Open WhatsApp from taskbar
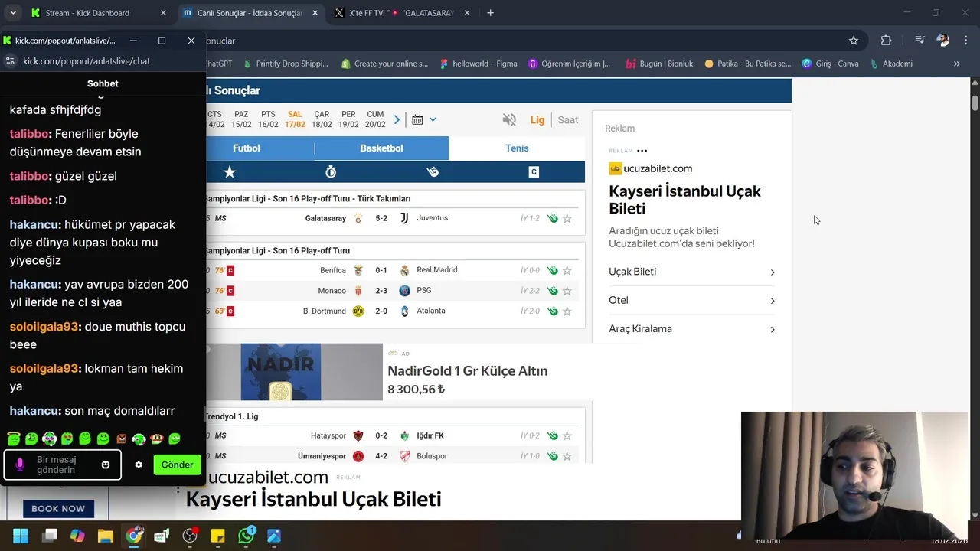The image size is (980, 551). coord(247,536)
